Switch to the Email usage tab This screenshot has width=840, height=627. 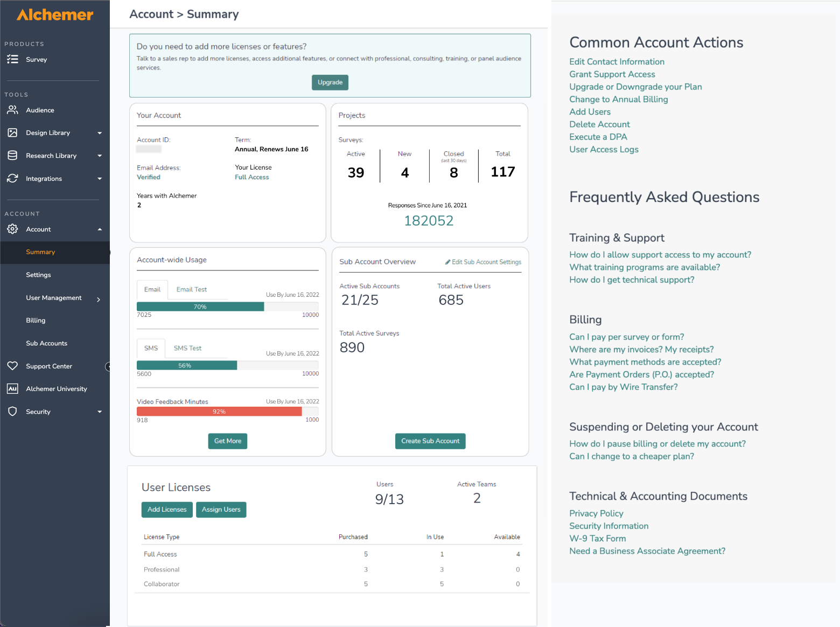(152, 290)
